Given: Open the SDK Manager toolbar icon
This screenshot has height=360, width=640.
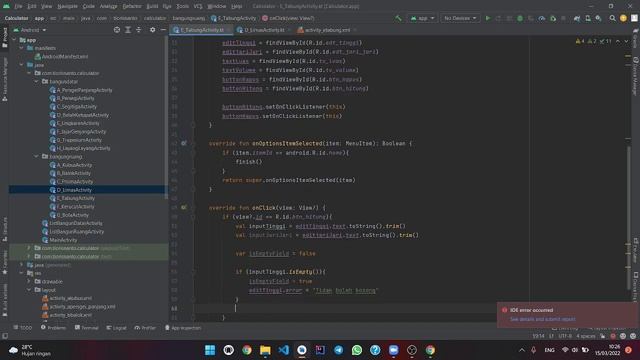Looking at the screenshot, I should point(598,18).
